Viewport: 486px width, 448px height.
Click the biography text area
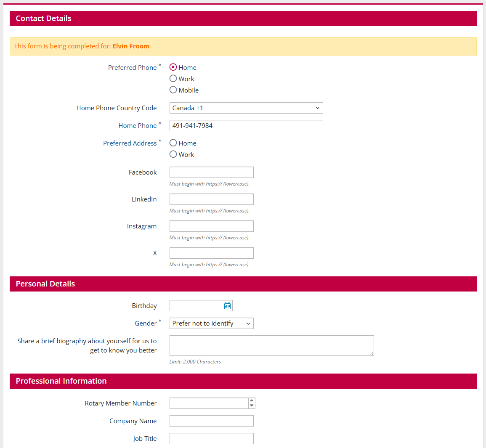coord(271,345)
